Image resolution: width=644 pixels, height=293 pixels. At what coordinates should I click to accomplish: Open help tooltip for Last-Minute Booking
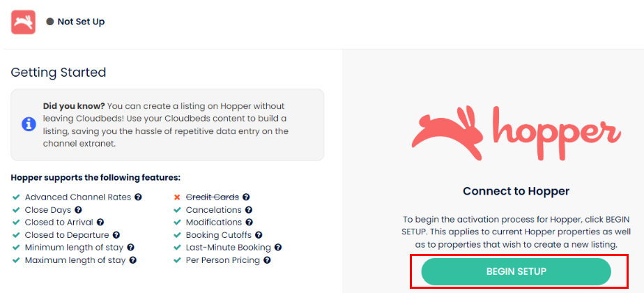tap(278, 248)
